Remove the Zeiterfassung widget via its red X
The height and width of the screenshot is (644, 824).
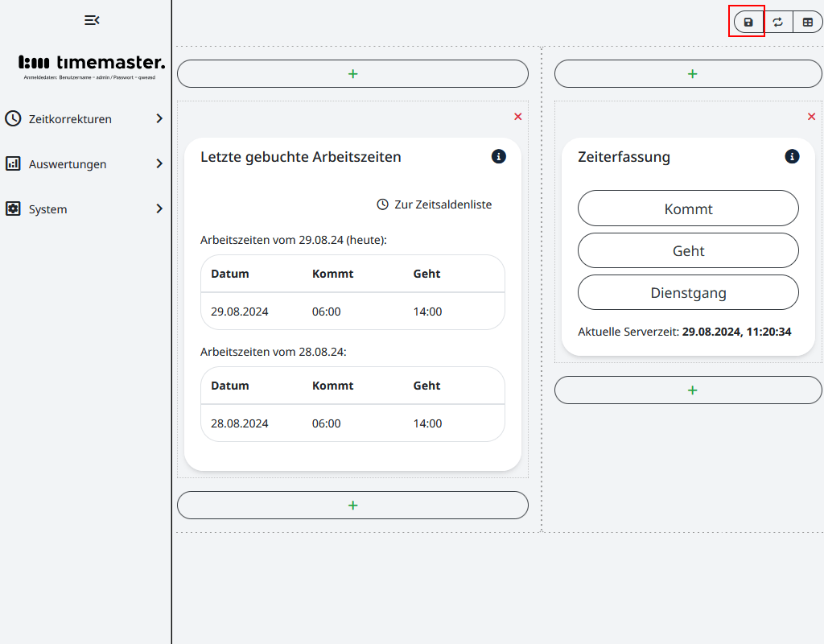(811, 116)
